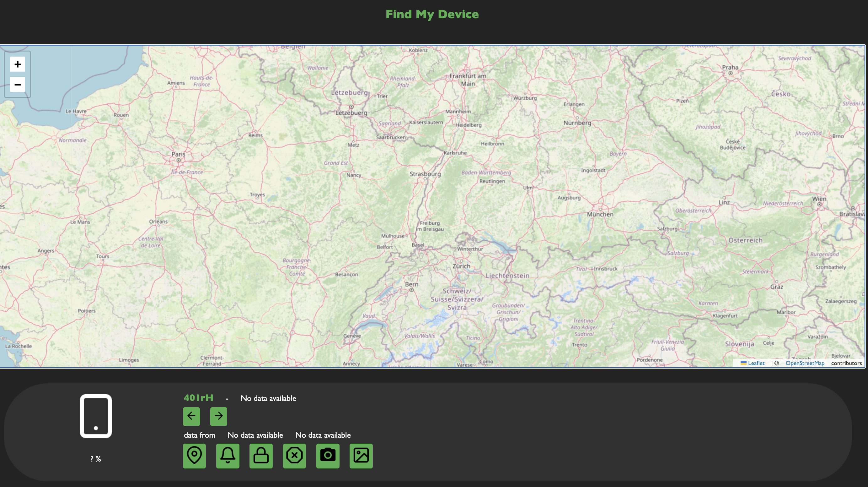The height and width of the screenshot is (487, 868).
Task: Click Strasbourg on the map
Action: click(x=425, y=174)
